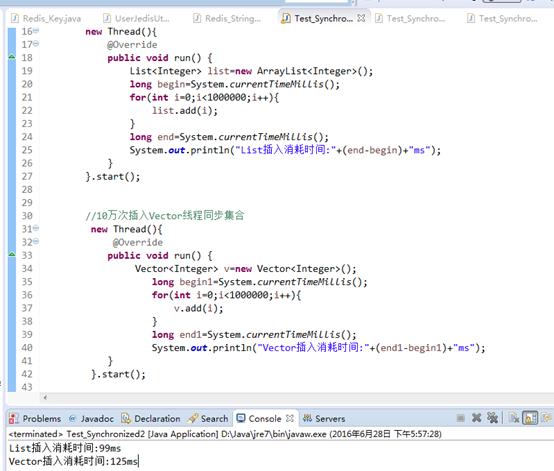Click override marker at line 18

click(x=12, y=57)
